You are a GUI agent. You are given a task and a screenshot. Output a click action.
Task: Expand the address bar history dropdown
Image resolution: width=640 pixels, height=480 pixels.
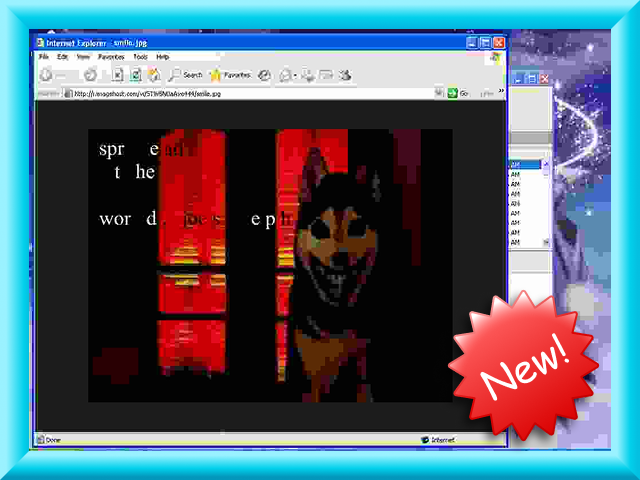coord(439,93)
